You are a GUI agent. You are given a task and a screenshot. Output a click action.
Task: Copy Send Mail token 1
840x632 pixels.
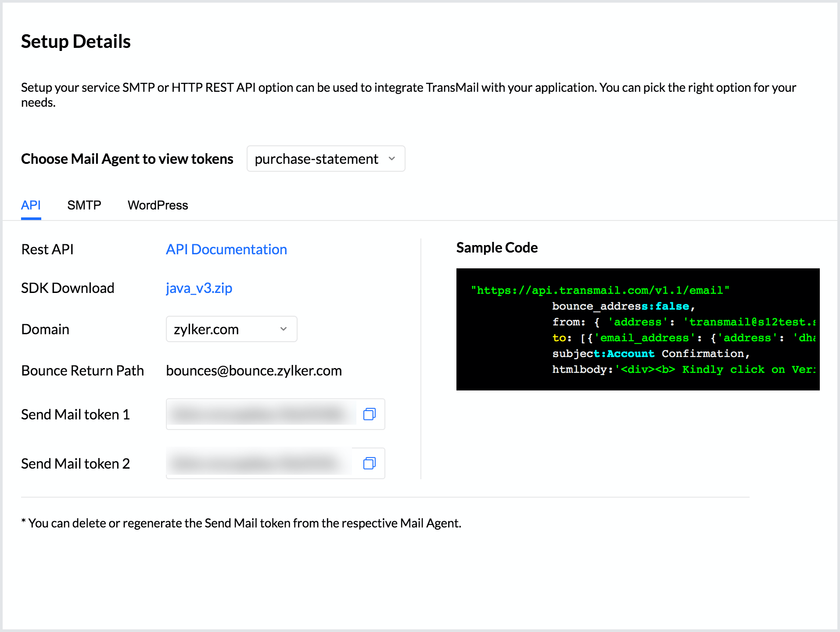pyautogui.click(x=370, y=414)
